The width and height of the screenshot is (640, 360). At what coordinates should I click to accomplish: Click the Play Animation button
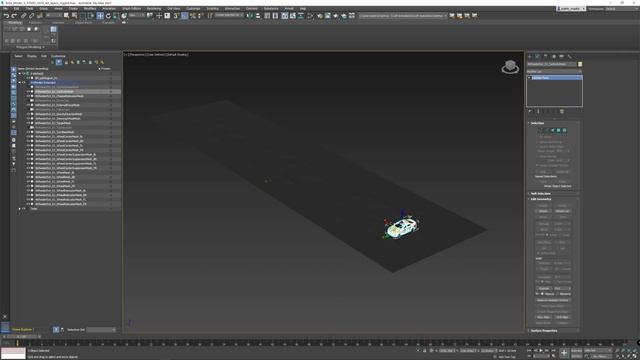click(541, 351)
